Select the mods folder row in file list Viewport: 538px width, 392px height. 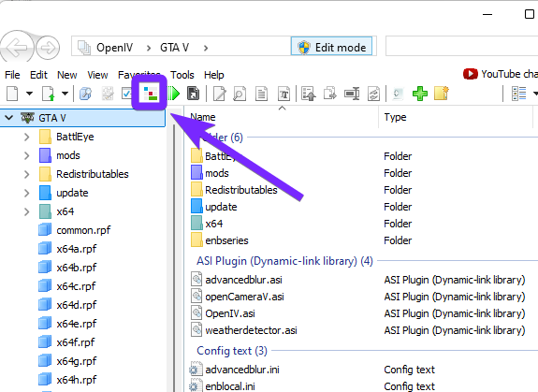coord(217,173)
